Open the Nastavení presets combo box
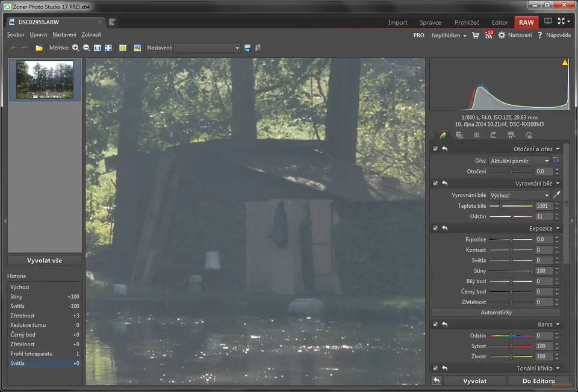 pyautogui.click(x=207, y=48)
